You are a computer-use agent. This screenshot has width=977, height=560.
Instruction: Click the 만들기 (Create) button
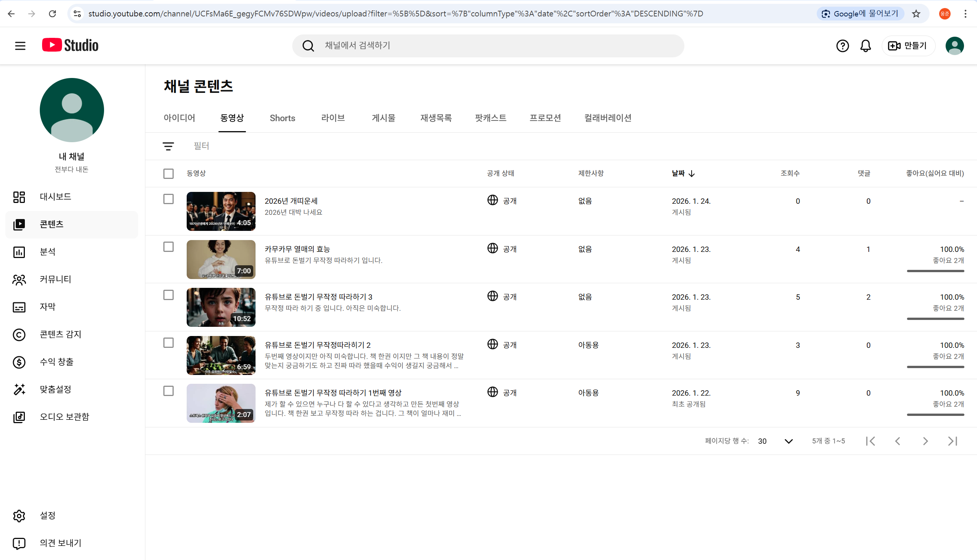(907, 46)
